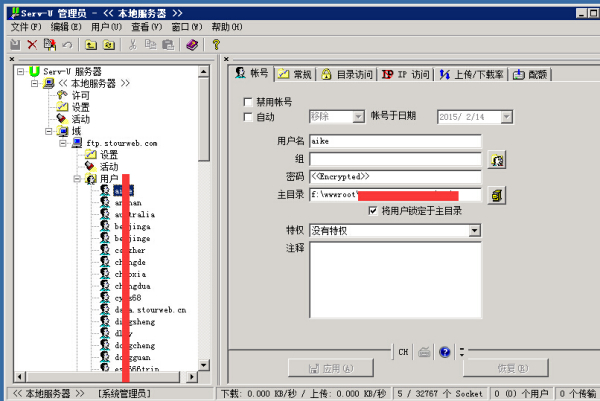
Task: Open the 帮助(H) menu
Action: [x=227, y=27]
